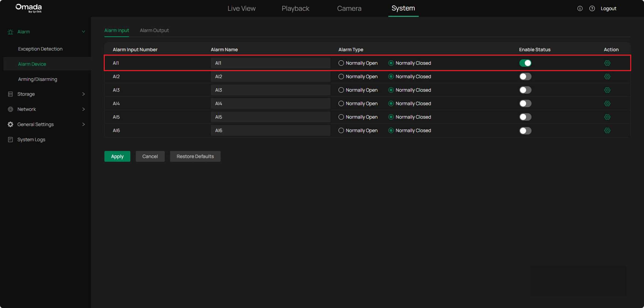This screenshot has height=308, width=644.
Task: Enable the AI6 status toggle
Action: pyautogui.click(x=525, y=131)
